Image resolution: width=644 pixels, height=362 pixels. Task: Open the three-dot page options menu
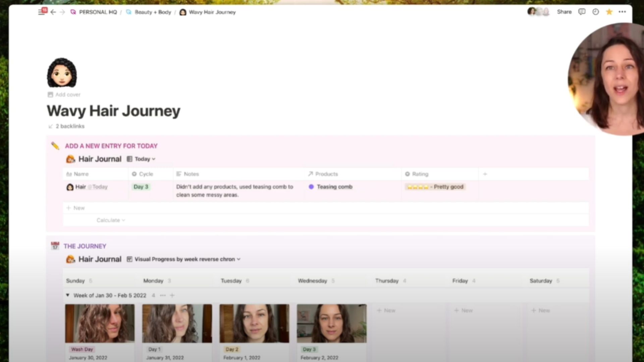(x=623, y=12)
